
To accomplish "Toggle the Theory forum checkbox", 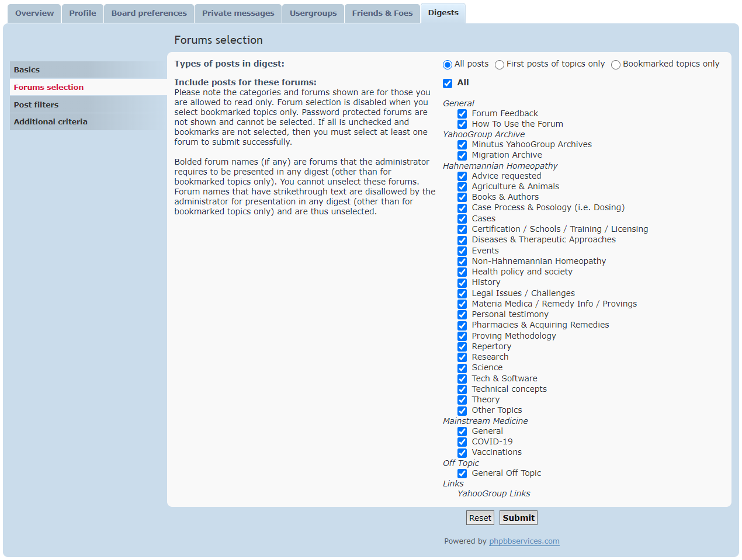I will [462, 400].
